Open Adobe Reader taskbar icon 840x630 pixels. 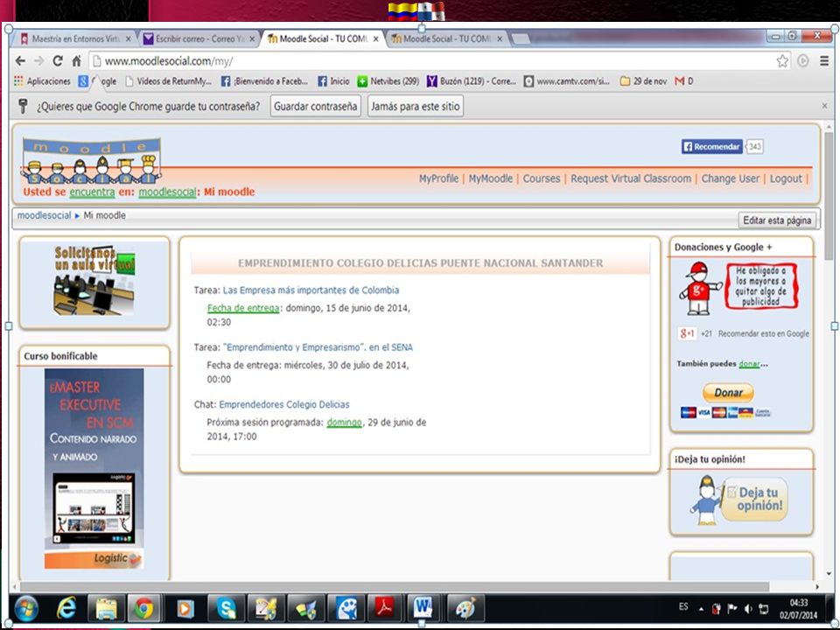tap(384, 609)
